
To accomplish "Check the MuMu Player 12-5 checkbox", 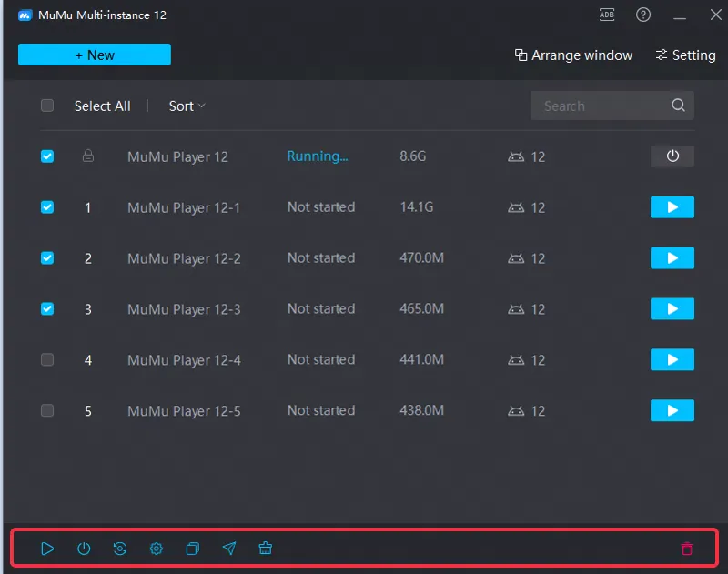I will [47, 410].
